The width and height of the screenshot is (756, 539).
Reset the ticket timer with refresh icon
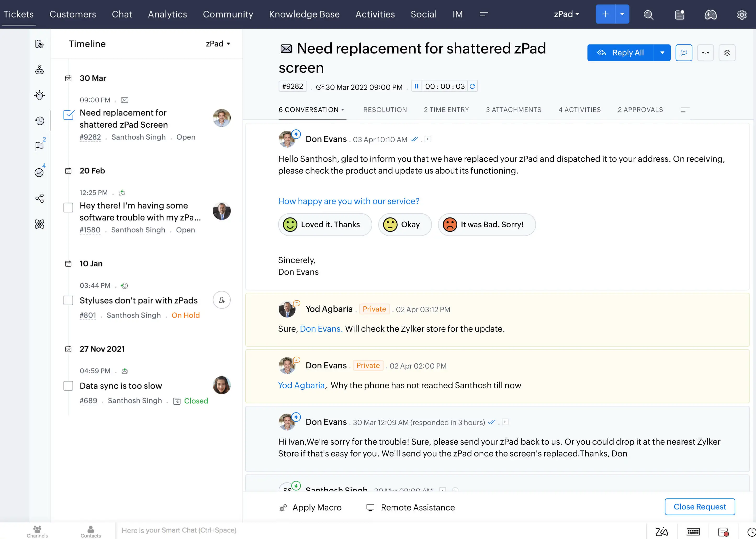coord(472,86)
